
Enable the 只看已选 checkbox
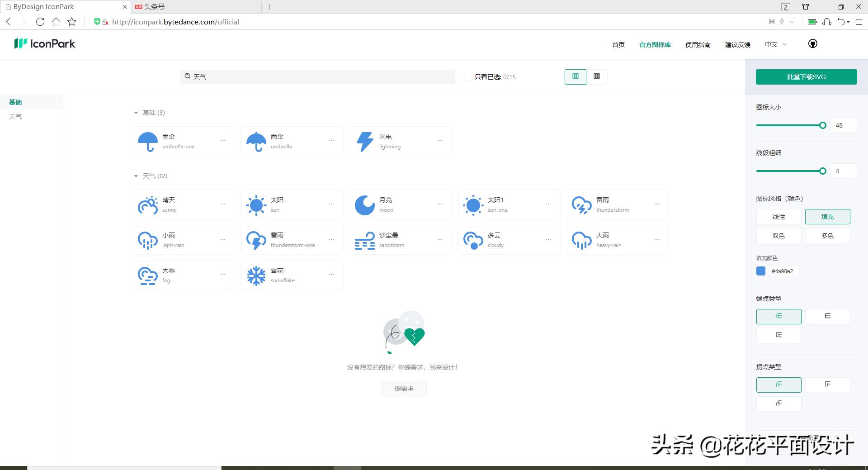coord(467,77)
